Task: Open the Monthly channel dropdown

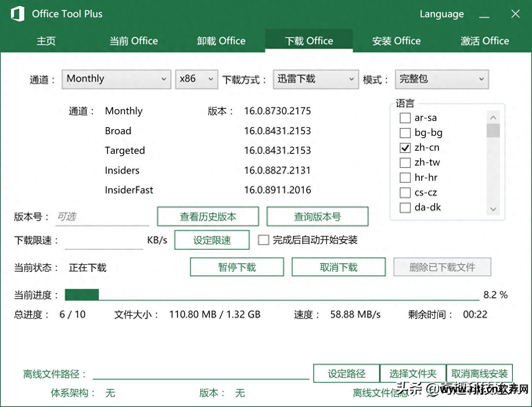Action: pyautogui.click(x=116, y=79)
